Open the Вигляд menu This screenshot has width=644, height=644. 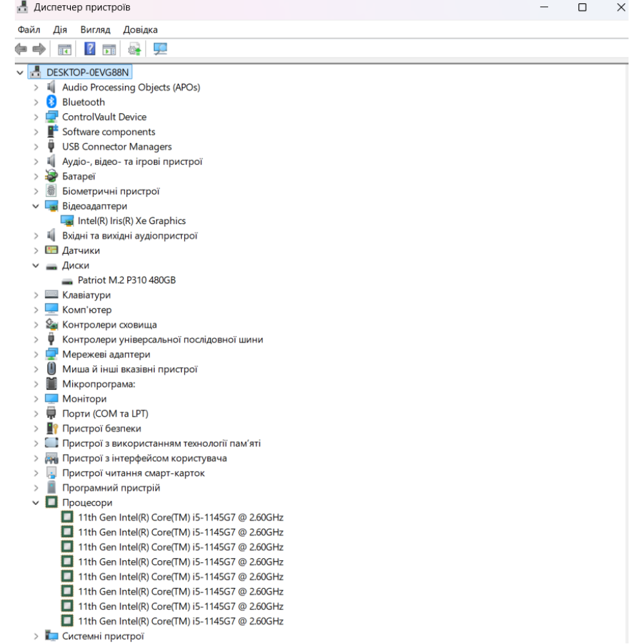pyautogui.click(x=95, y=30)
